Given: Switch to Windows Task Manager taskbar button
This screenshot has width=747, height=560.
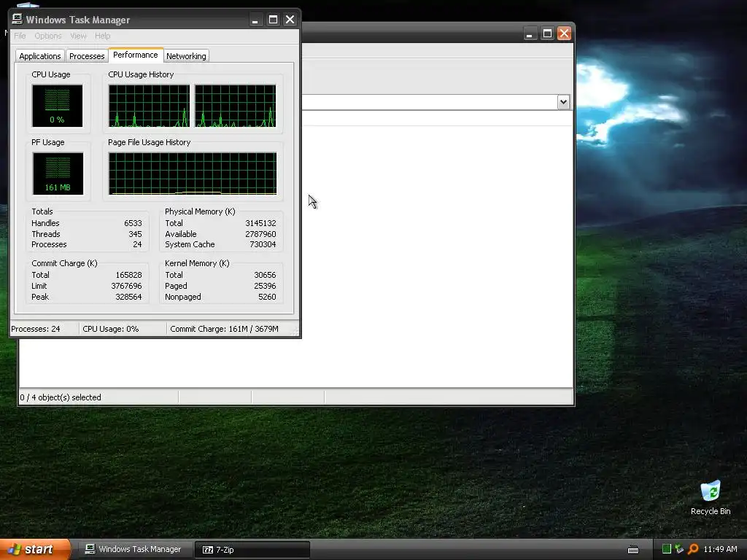Looking at the screenshot, I should [x=134, y=549].
